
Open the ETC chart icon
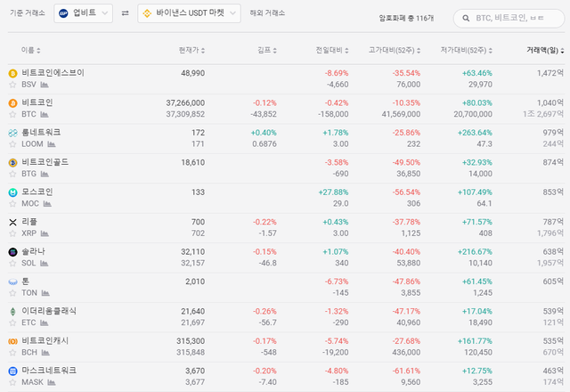point(45,323)
